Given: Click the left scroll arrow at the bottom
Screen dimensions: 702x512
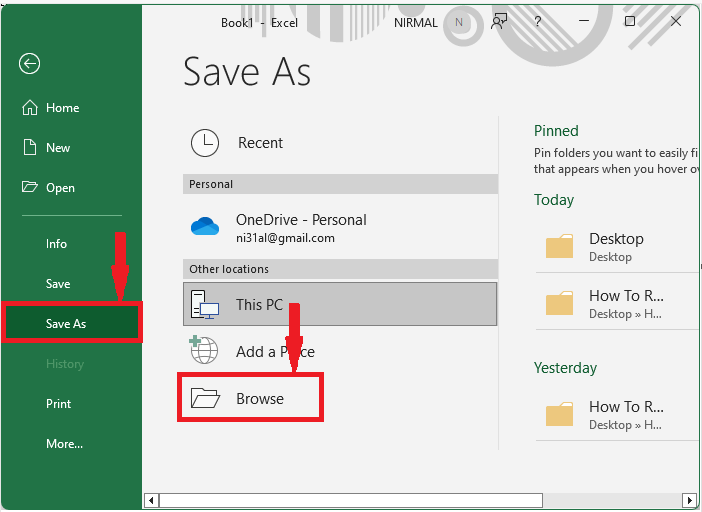Looking at the screenshot, I should [x=151, y=500].
